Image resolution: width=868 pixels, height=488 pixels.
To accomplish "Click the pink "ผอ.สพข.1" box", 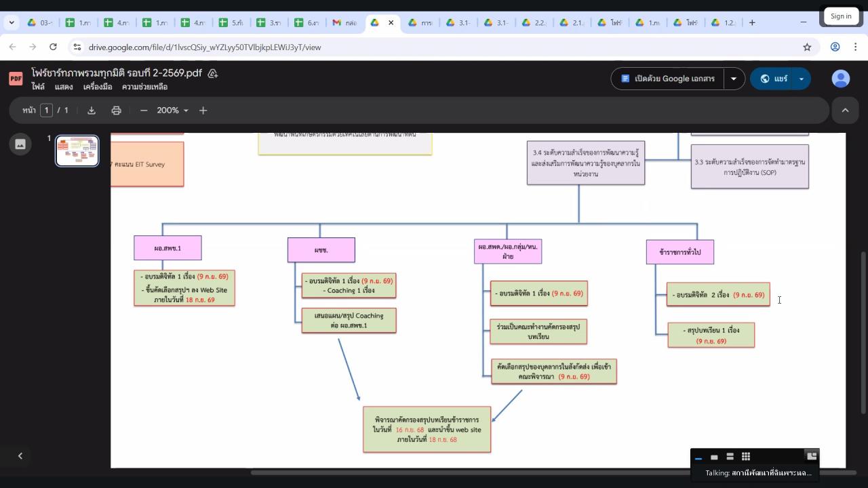I will coord(167,248).
